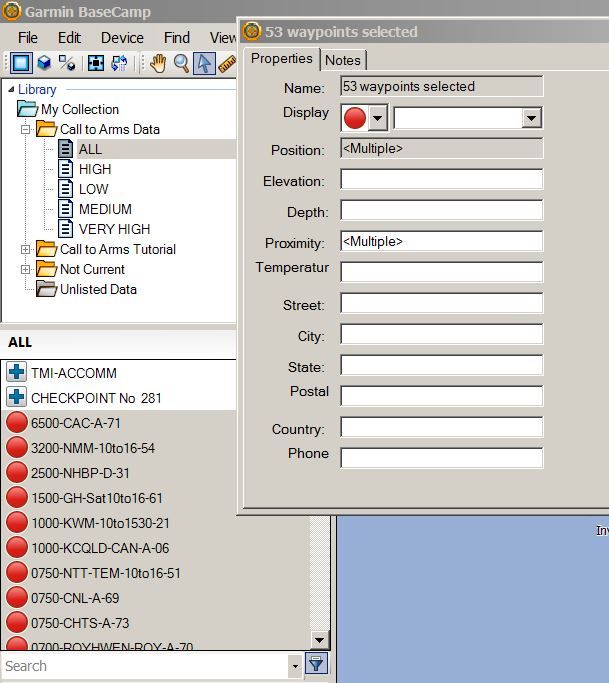This screenshot has height=683, width=609.
Task: Open the View menu
Action: point(223,38)
